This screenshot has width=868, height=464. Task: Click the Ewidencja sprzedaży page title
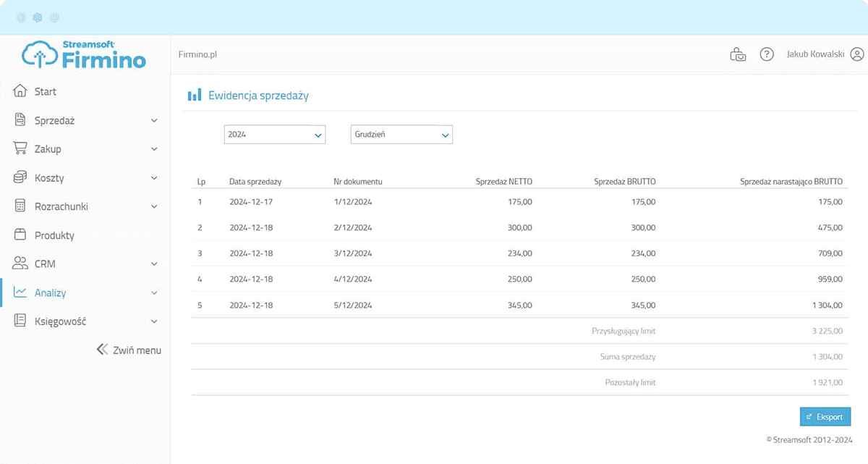[x=258, y=96]
